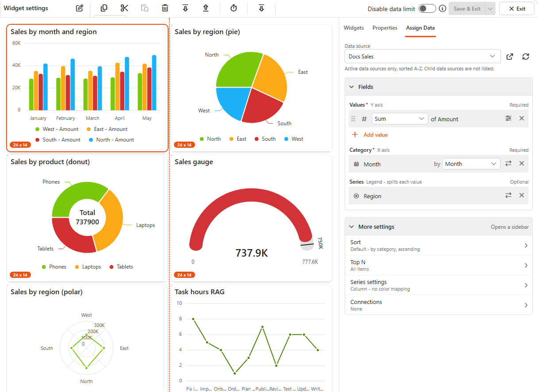Remove the Sum of Amount value

tap(522, 118)
